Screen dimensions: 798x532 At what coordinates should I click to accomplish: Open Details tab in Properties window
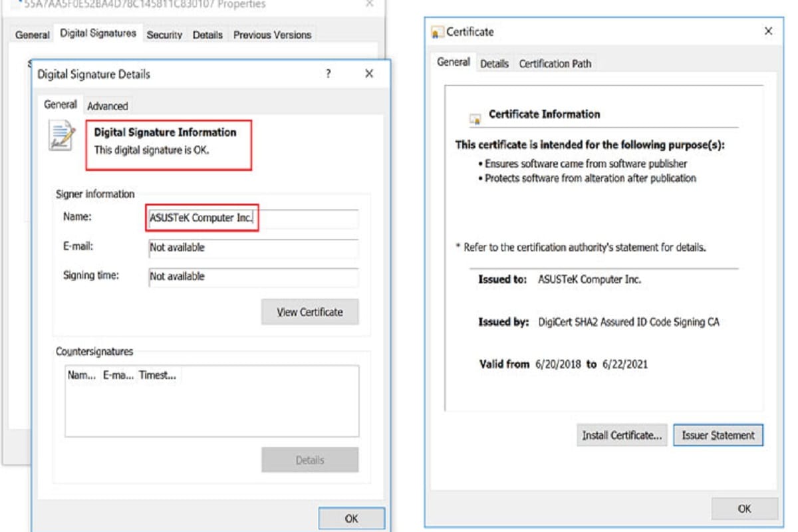click(x=207, y=35)
